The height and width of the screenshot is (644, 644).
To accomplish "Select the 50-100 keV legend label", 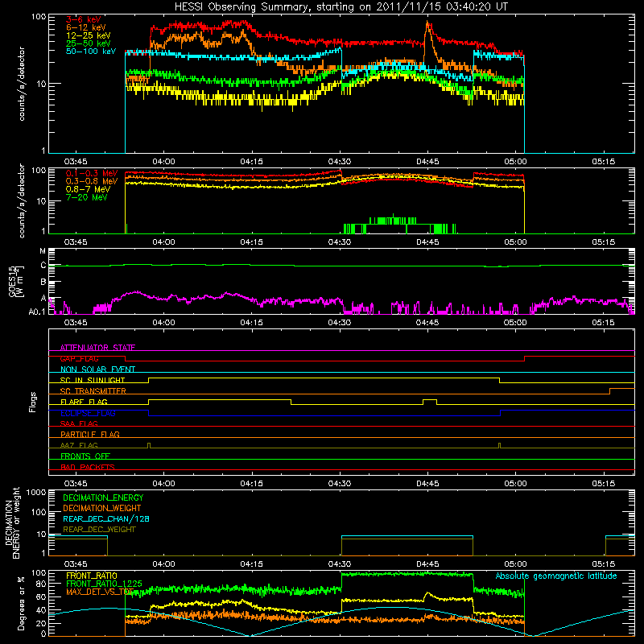I will 91,52.
